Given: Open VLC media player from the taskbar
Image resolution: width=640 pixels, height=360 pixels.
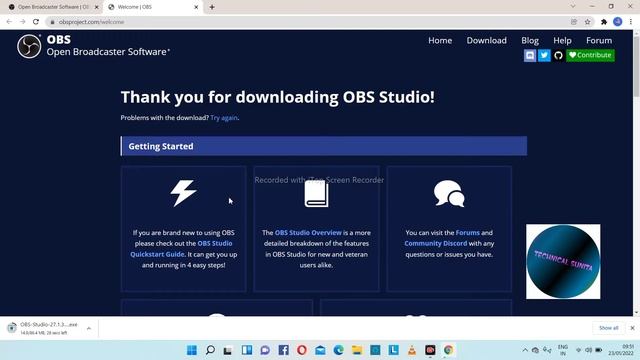Looking at the screenshot, I should point(412,350).
